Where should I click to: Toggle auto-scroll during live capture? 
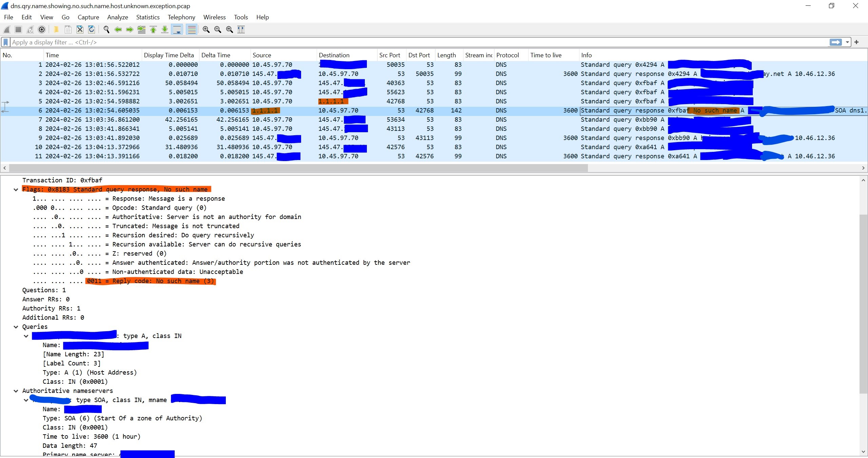177,29
